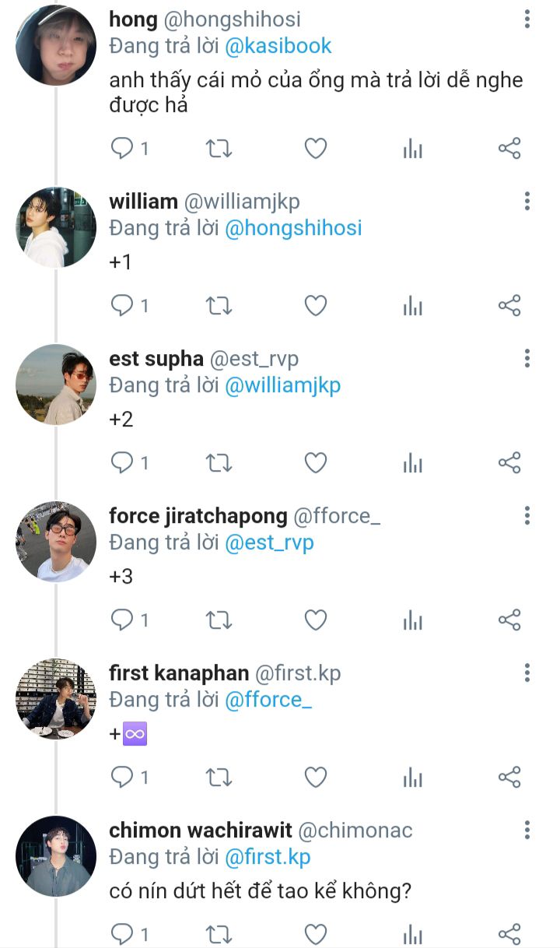560x948 pixels.
Task: Open more options on first kanaphan's reply
Action: (x=527, y=672)
